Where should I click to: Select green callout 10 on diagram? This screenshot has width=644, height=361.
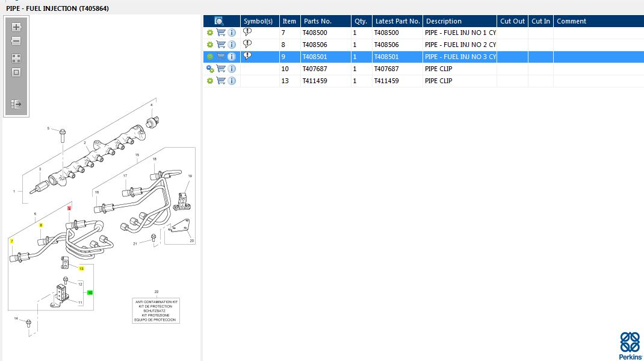90,293
